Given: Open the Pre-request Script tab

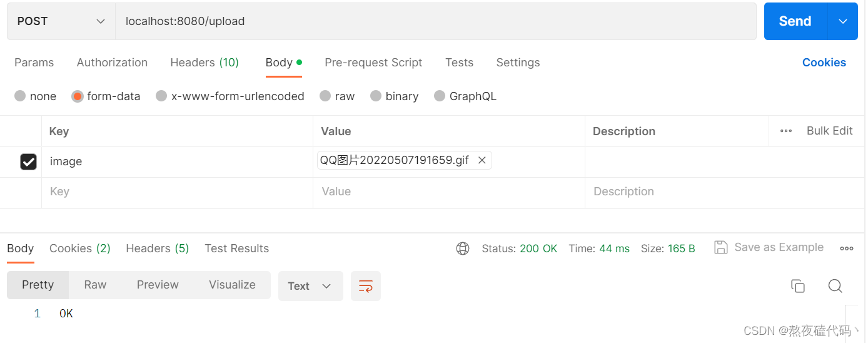Looking at the screenshot, I should point(373,63).
